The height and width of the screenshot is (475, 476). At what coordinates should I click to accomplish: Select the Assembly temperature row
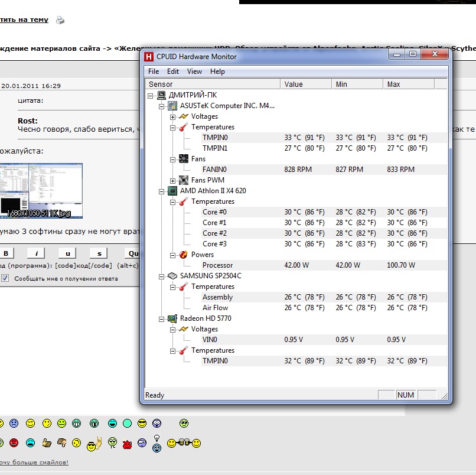324,297
